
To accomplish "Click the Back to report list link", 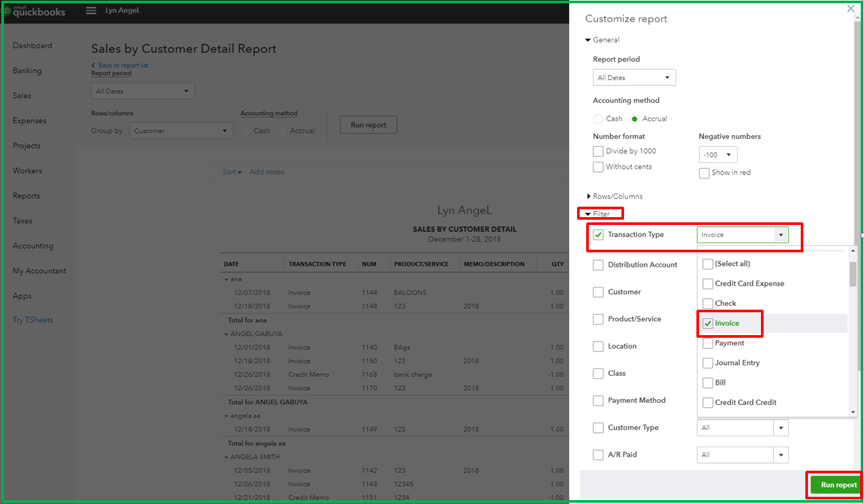I will click(x=119, y=65).
